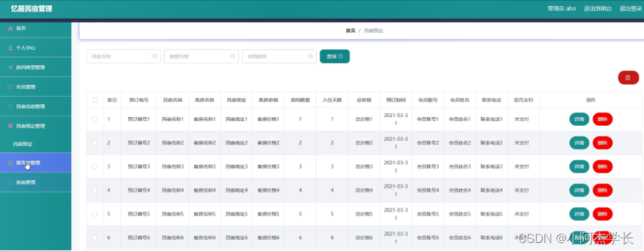Open 详情 for row 预订编号3

[579, 166]
